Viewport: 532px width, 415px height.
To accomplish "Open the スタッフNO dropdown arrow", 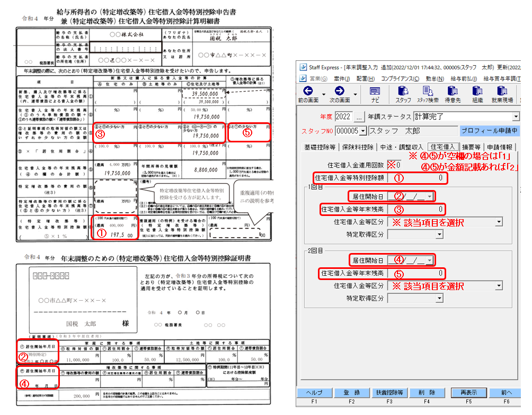I will tap(363, 131).
